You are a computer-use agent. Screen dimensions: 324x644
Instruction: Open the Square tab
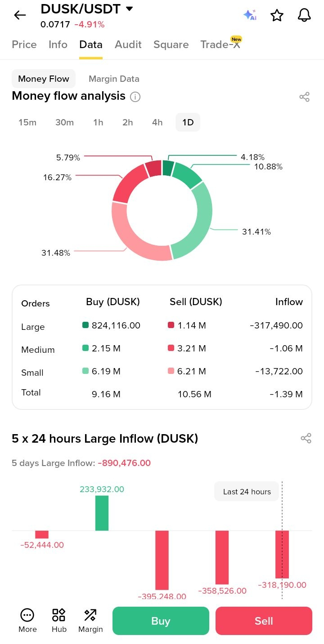pos(171,44)
